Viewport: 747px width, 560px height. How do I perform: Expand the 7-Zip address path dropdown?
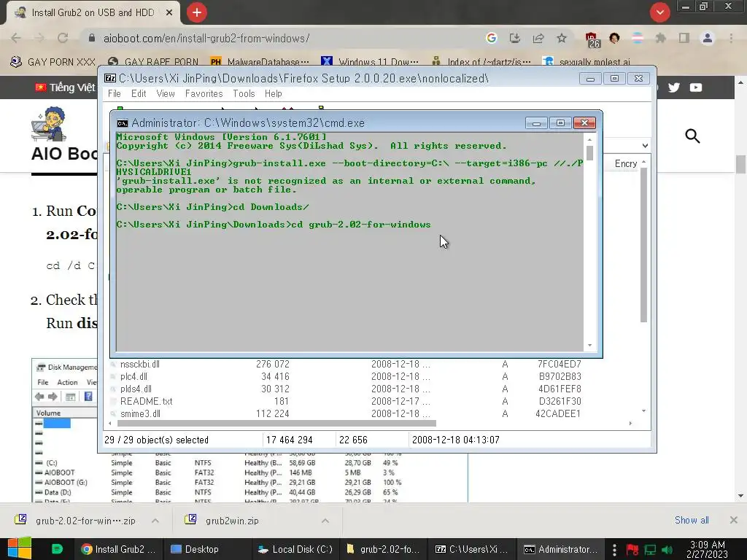(x=645, y=146)
